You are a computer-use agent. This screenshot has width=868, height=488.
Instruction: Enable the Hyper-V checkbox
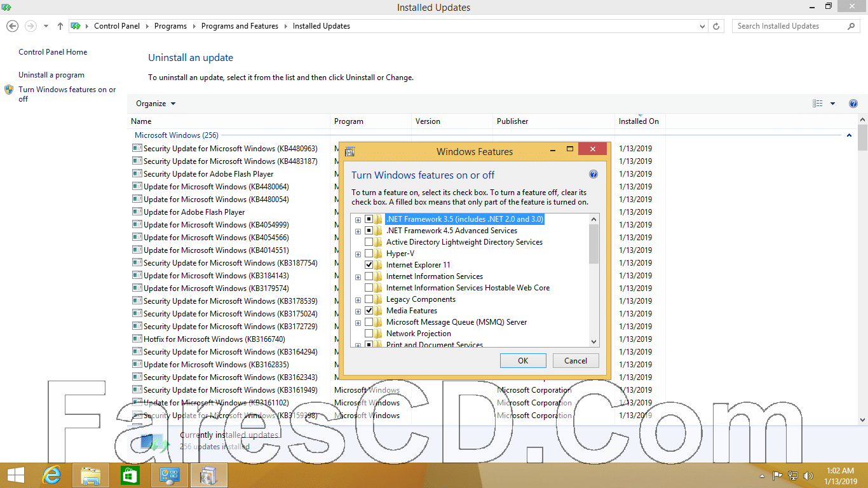point(369,254)
